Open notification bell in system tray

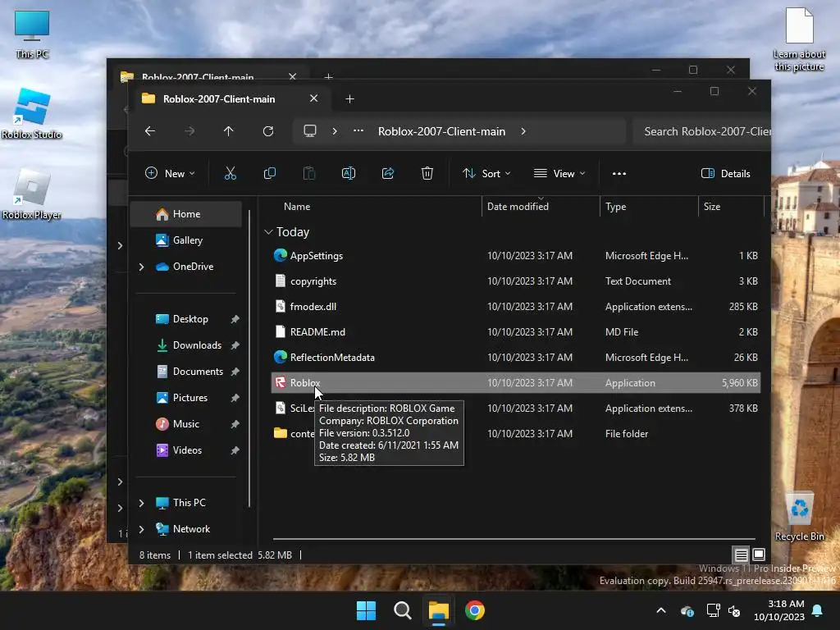click(818, 610)
